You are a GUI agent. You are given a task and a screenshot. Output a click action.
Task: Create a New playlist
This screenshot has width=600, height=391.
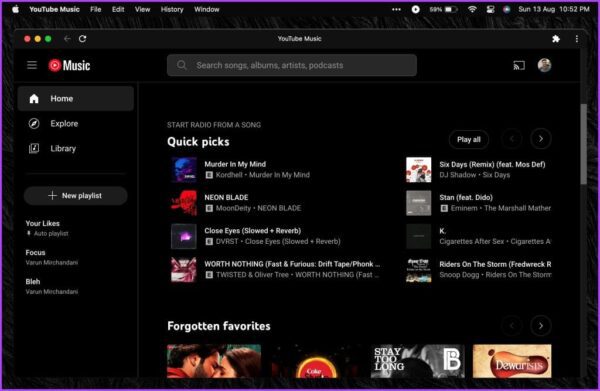tap(76, 196)
